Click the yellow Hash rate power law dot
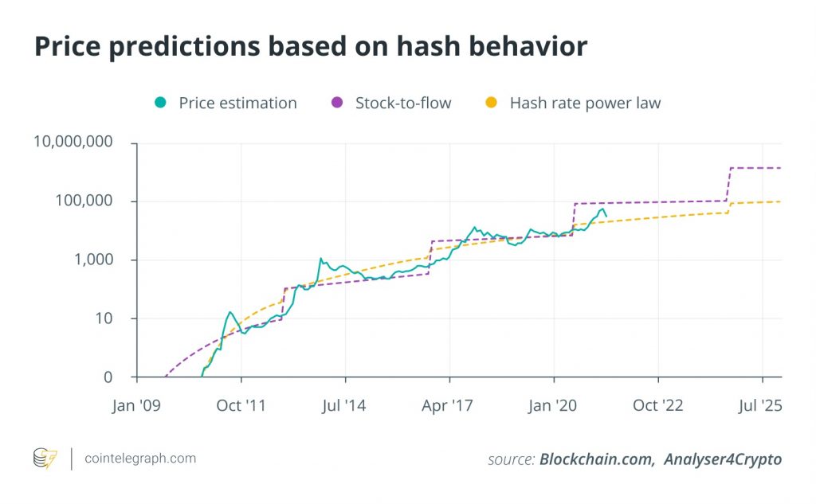 click(491, 103)
